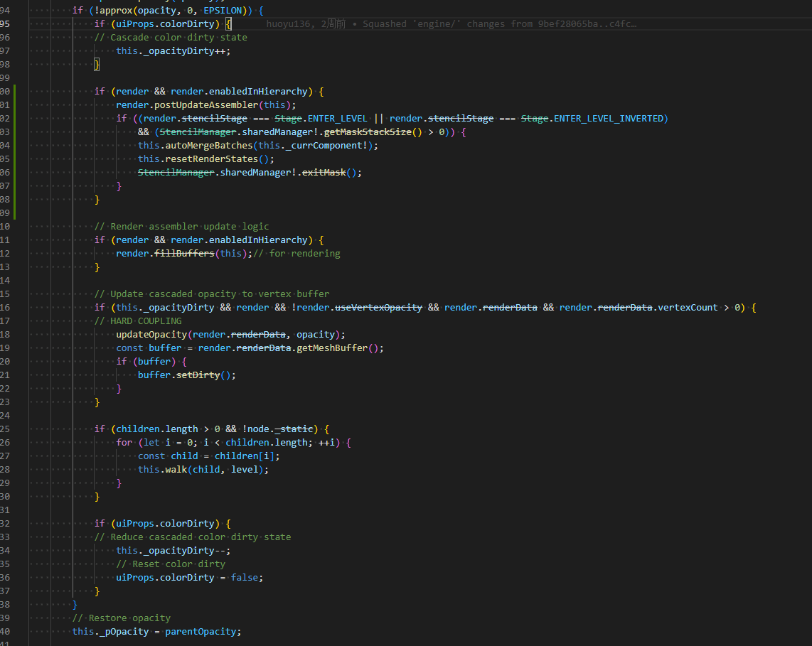Click the "false" value assigned to colorDirty
This screenshot has height=646, width=812.
click(x=245, y=577)
